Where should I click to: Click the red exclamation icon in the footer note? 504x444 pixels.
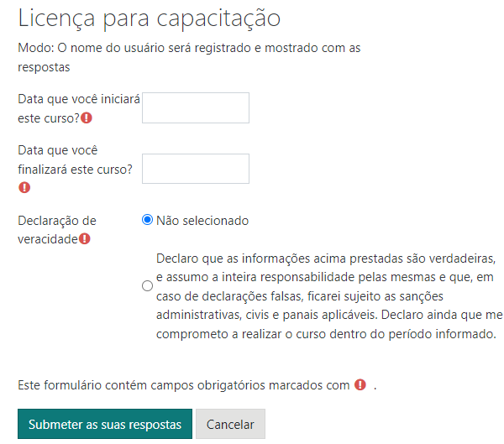coord(360,384)
